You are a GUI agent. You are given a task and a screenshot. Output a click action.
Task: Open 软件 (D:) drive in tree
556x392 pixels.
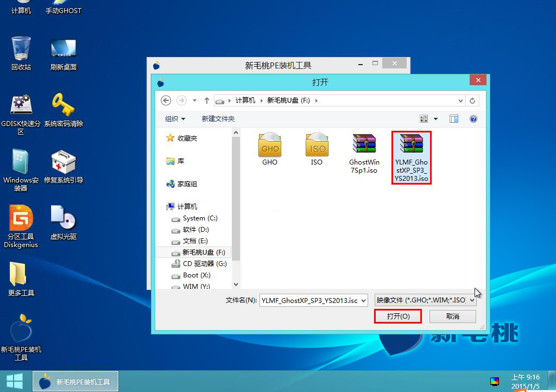point(191,230)
